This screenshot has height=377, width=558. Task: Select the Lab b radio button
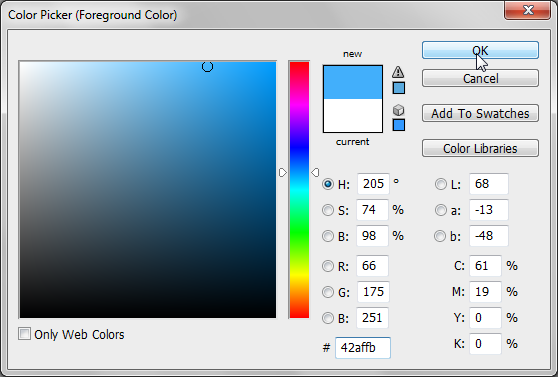tap(440, 236)
